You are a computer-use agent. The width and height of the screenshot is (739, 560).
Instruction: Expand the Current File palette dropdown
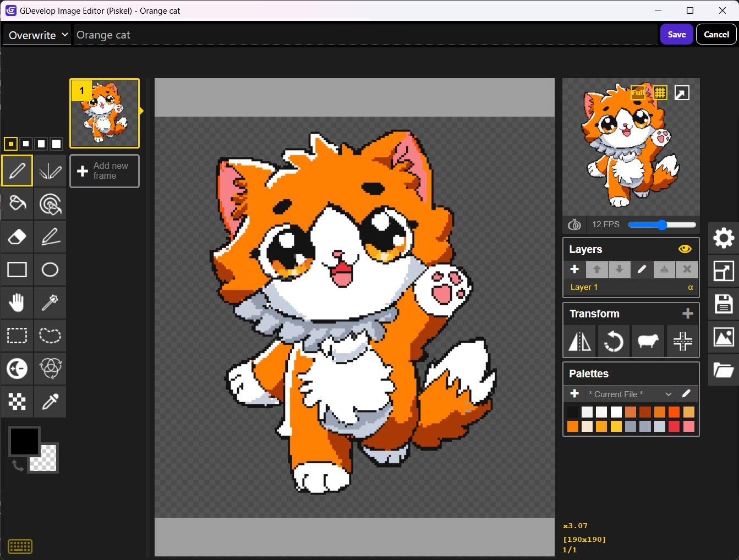coord(631,394)
